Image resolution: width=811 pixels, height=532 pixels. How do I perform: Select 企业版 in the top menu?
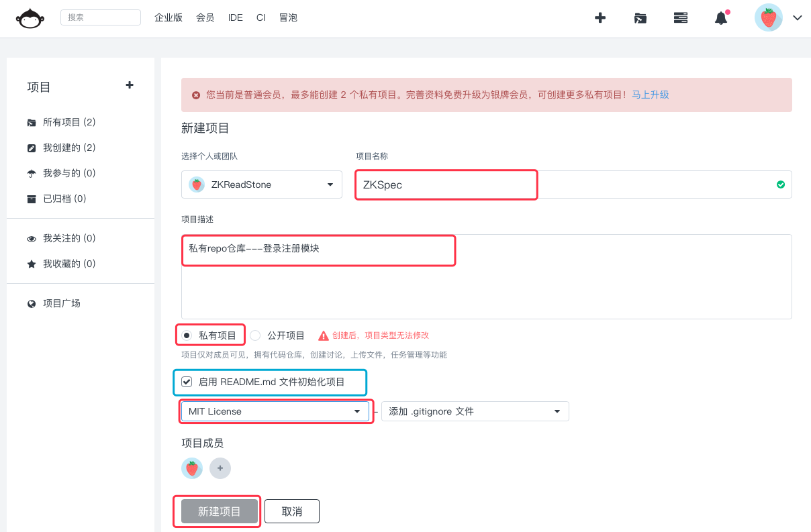(x=169, y=17)
